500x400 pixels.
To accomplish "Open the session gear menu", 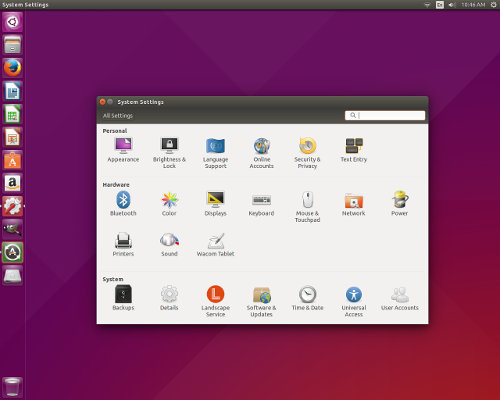I will pos(494,5).
